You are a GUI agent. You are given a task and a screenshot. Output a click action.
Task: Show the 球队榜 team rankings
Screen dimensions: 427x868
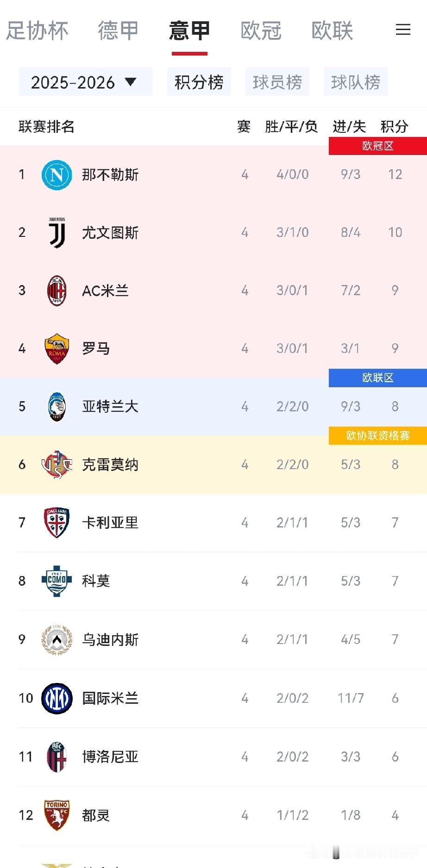pyautogui.click(x=356, y=82)
